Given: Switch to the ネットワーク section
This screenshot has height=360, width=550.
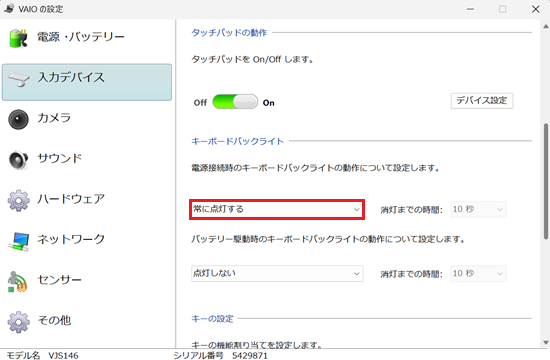Looking at the screenshot, I should (x=87, y=241).
